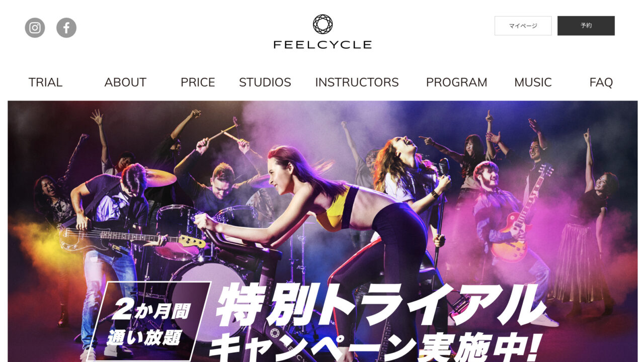This screenshot has width=644, height=362.
Task: Select PRICE in the navigation bar
Action: click(198, 82)
